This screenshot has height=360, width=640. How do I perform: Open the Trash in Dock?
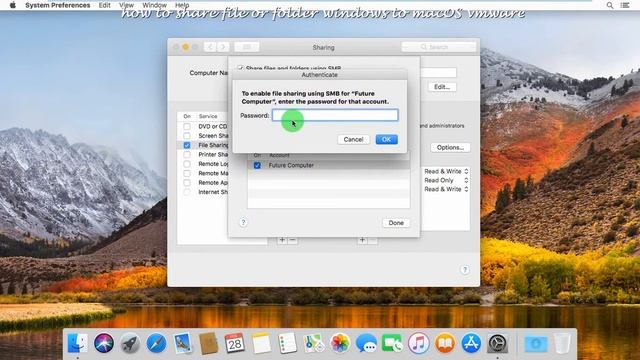tap(562, 343)
